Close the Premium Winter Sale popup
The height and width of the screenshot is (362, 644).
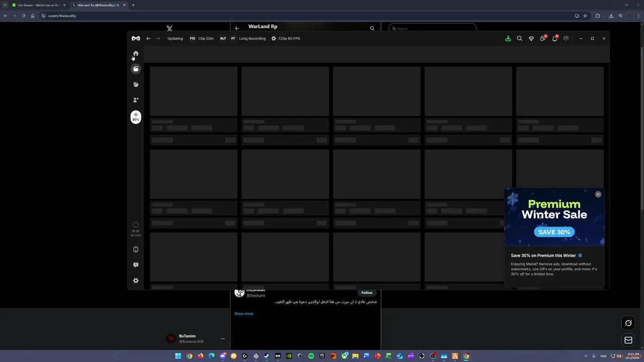(598, 194)
